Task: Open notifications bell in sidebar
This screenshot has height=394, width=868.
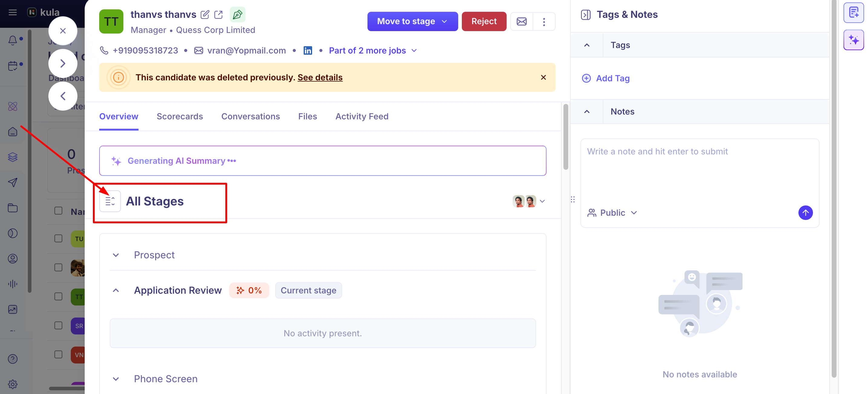Action: click(x=13, y=40)
